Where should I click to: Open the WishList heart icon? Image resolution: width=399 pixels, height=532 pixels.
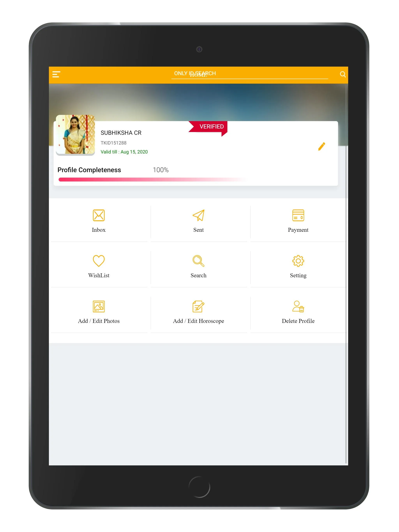(99, 261)
